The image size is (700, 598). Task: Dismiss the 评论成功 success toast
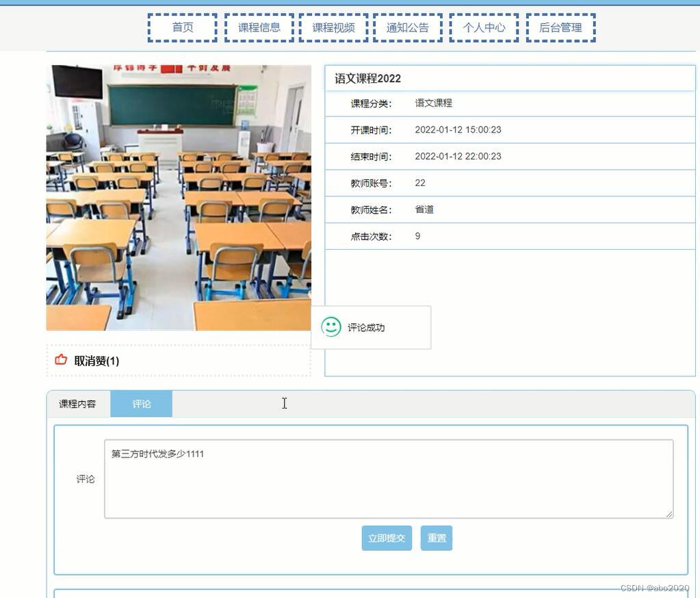(371, 327)
